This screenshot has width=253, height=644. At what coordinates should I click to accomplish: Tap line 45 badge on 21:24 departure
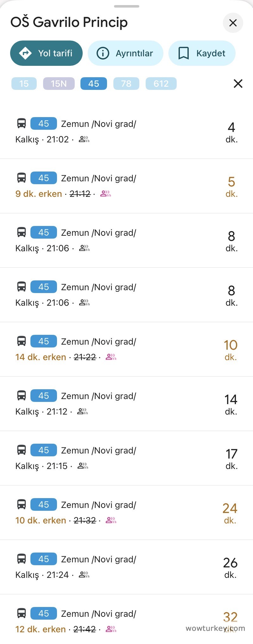coord(44,559)
